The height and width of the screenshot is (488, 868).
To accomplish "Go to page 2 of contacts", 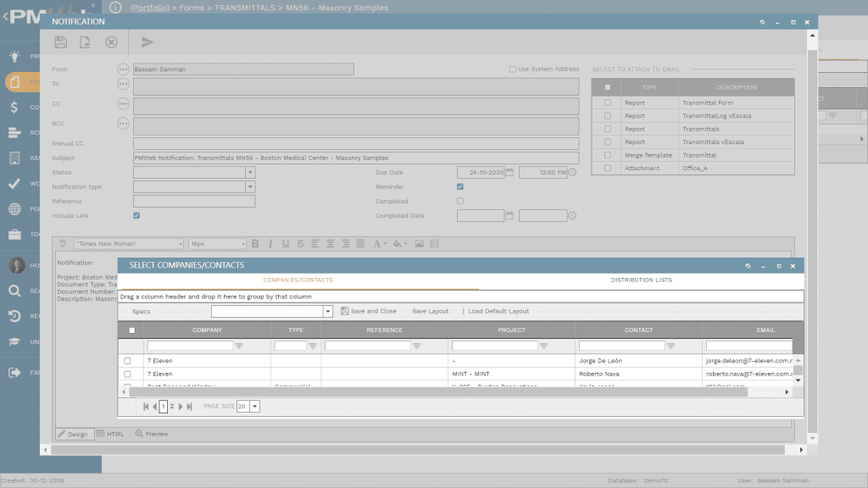I will click(172, 407).
